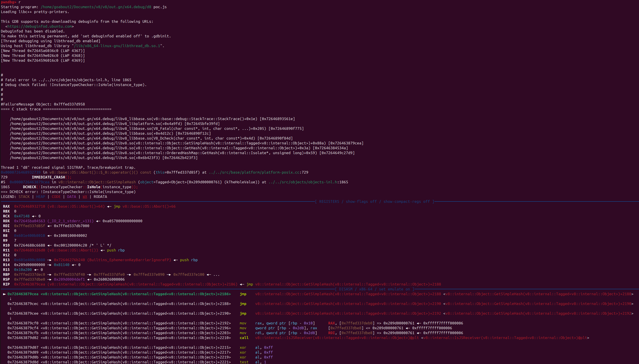Click the DATA legend label
The width and height of the screenshot is (639, 364).
71,197
